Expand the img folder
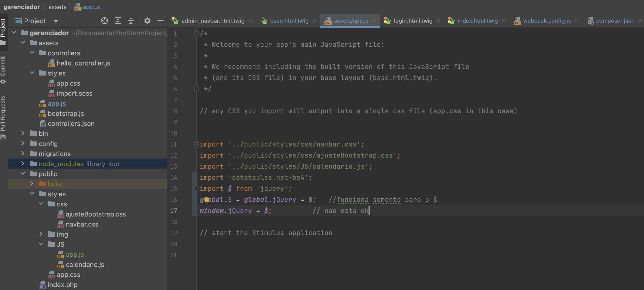The image size is (644, 290). click(x=41, y=234)
